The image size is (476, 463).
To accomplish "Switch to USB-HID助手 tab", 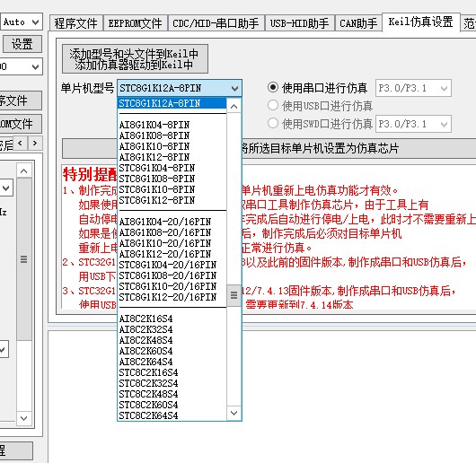I will (300, 23).
